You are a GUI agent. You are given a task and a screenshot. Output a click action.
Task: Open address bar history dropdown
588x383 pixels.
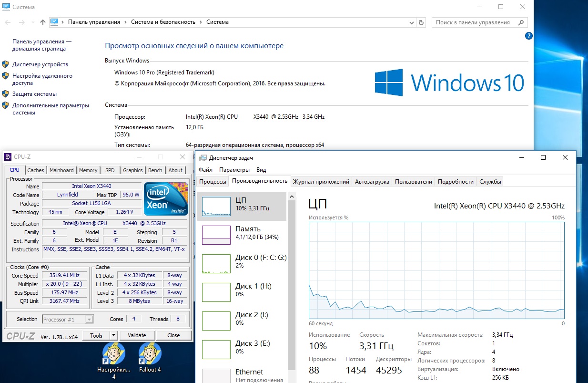coord(412,22)
